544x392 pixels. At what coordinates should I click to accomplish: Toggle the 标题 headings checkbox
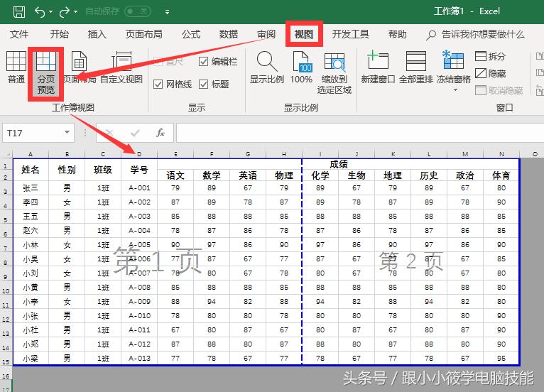203,85
